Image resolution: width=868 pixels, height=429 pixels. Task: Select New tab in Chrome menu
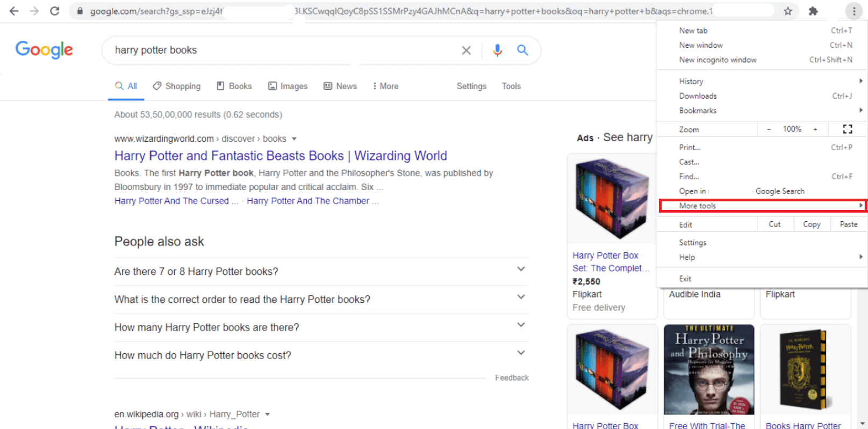click(x=762, y=31)
